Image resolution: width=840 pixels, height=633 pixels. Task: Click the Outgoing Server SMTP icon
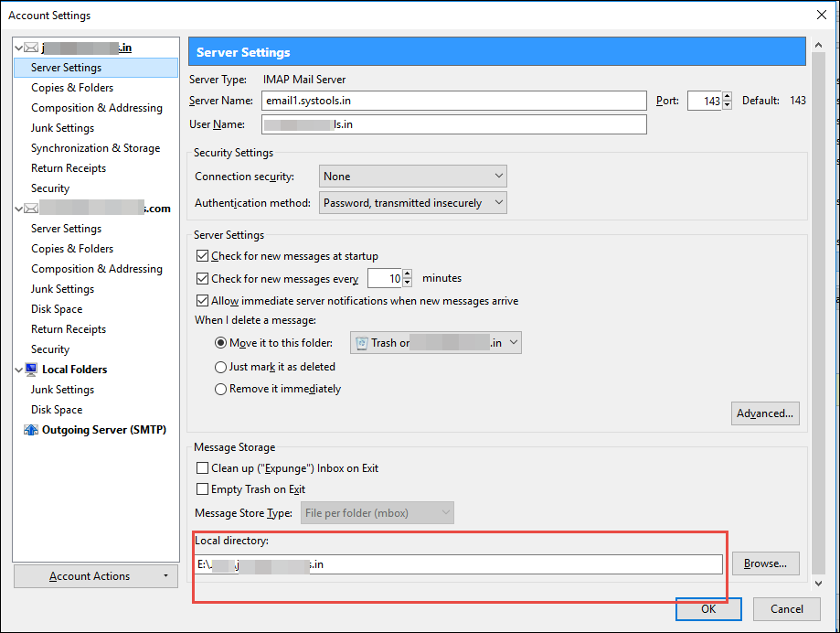tap(31, 430)
